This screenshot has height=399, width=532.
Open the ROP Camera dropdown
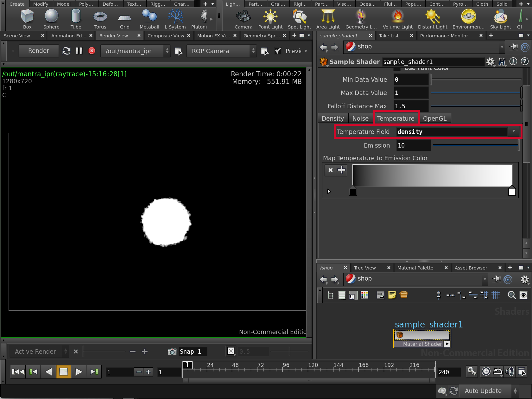point(221,51)
